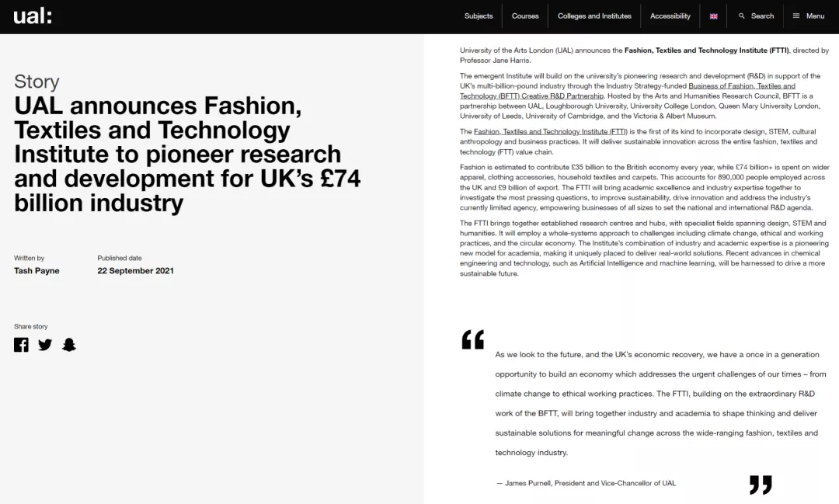The height and width of the screenshot is (504, 839).
Task: Open the Courses navigation item
Action: tap(525, 16)
